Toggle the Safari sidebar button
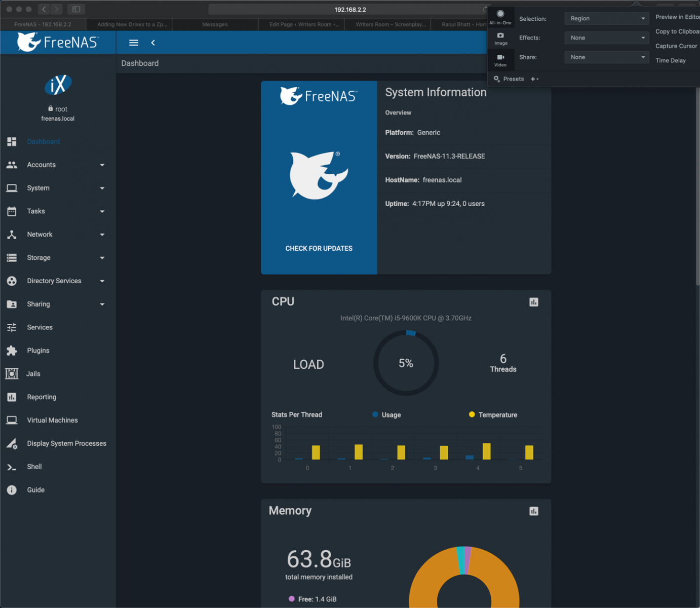700x608 pixels. pyautogui.click(x=76, y=9)
